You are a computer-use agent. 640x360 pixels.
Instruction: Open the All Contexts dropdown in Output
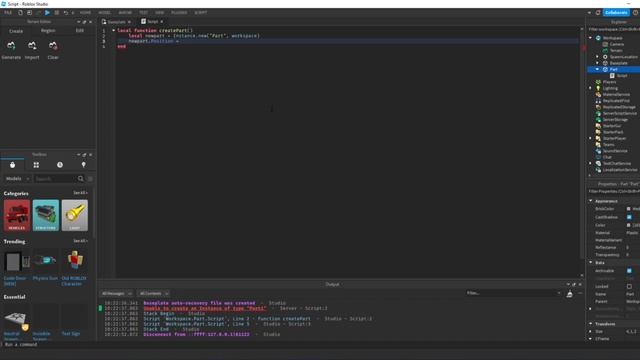pos(154,293)
